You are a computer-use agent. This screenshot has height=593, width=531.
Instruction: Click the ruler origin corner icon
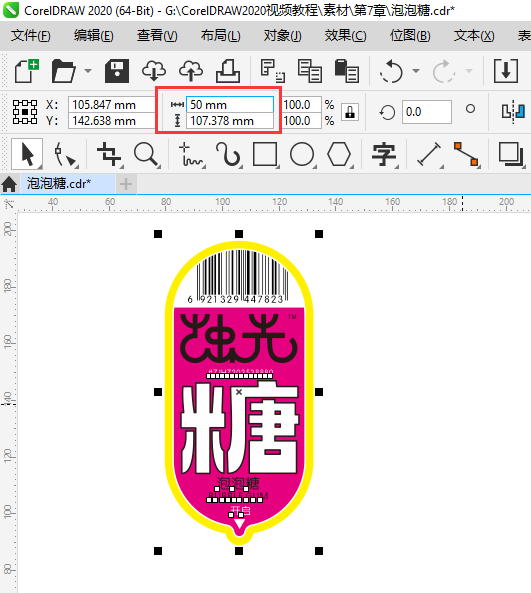click(x=8, y=204)
